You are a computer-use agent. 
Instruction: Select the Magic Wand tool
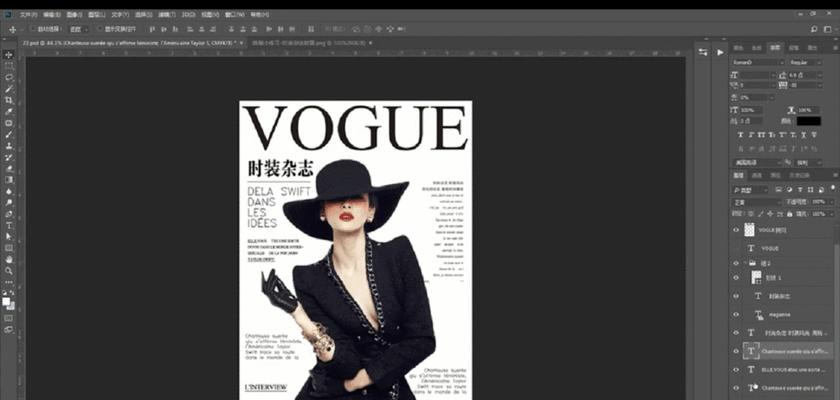pyautogui.click(x=9, y=88)
